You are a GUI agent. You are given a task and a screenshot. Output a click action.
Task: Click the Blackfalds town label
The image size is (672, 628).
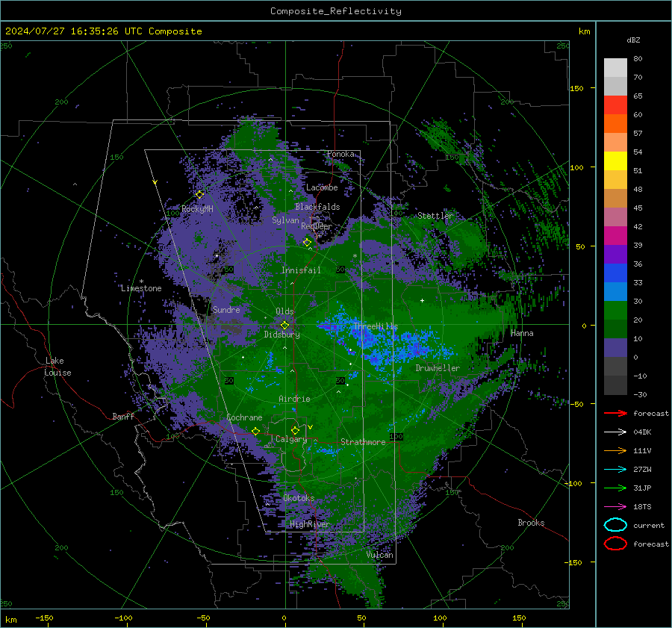pyautogui.click(x=317, y=207)
